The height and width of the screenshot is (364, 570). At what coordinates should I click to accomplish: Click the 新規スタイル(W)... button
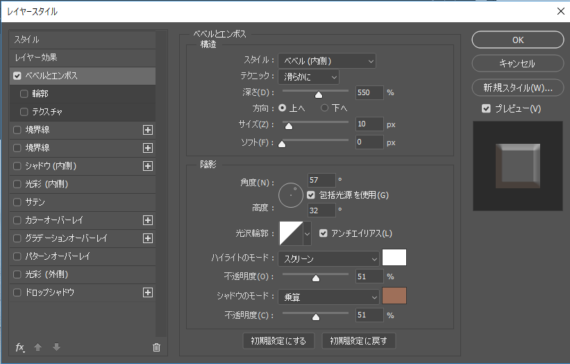click(518, 88)
